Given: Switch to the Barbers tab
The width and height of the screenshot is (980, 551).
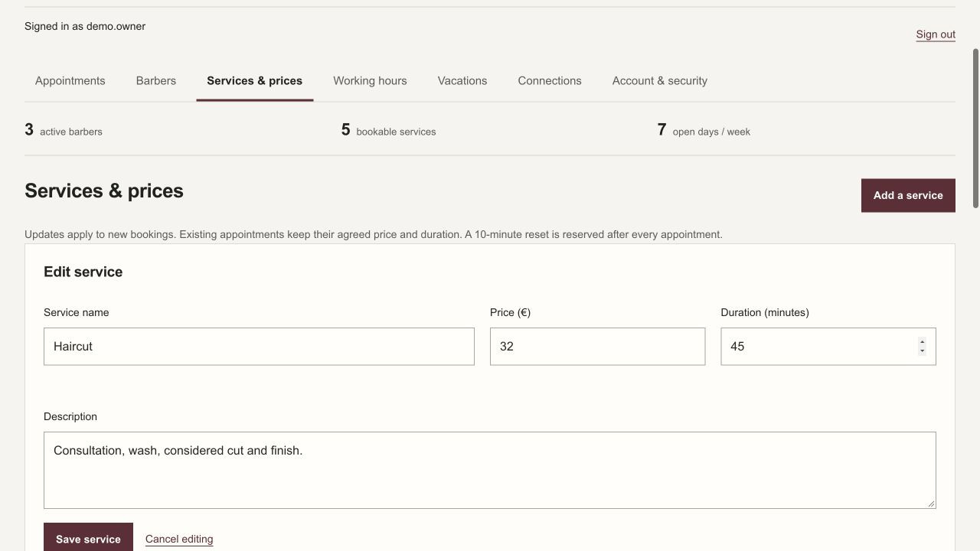Looking at the screenshot, I should point(156,80).
